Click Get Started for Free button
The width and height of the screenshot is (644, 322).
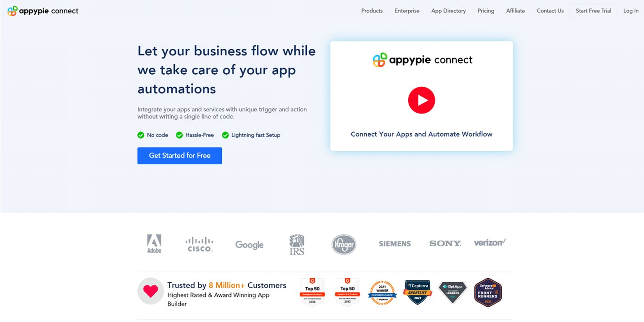click(180, 156)
